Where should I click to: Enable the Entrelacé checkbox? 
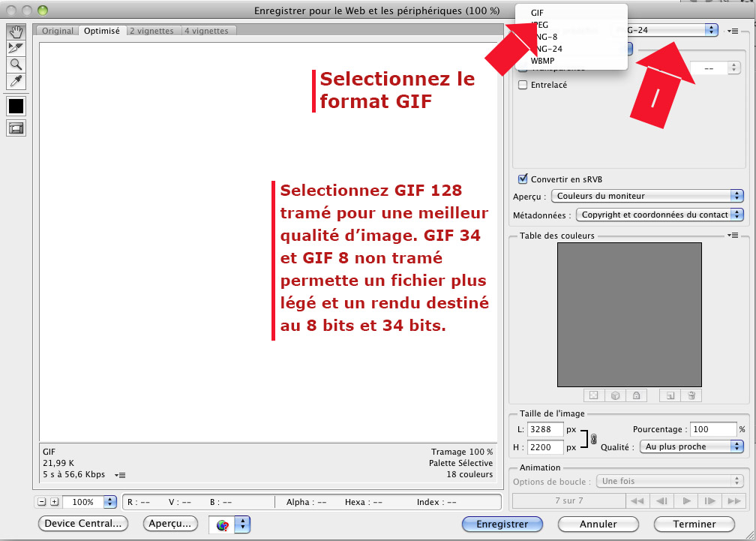point(523,85)
